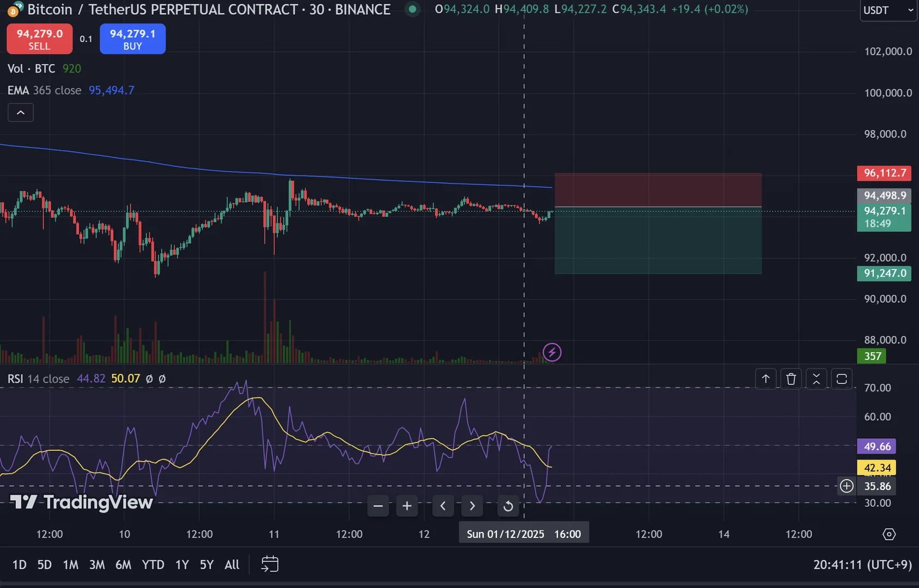Click the red SELL 94,279.0 button
The height and width of the screenshot is (588, 919).
coord(39,39)
